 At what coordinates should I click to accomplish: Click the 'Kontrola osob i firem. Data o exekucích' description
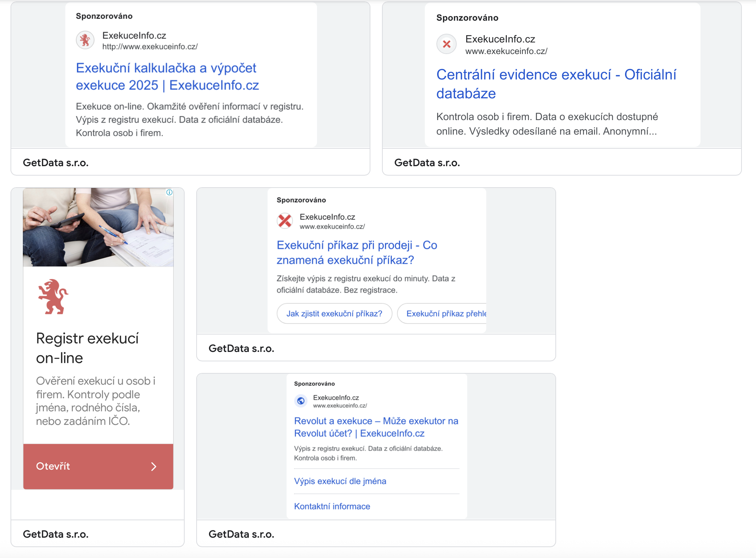[x=547, y=124]
